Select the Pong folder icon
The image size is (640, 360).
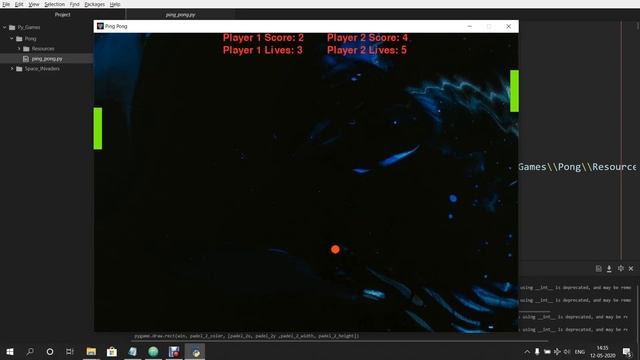[19, 38]
